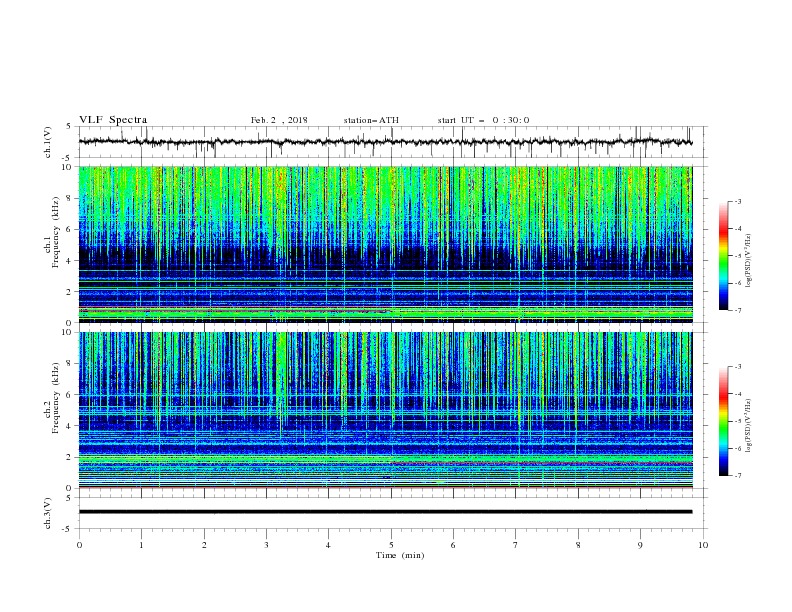Screen dimensions: 792x612
Task: Click the ch.3 flat black voltage trace
Action: (x=385, y=512)
